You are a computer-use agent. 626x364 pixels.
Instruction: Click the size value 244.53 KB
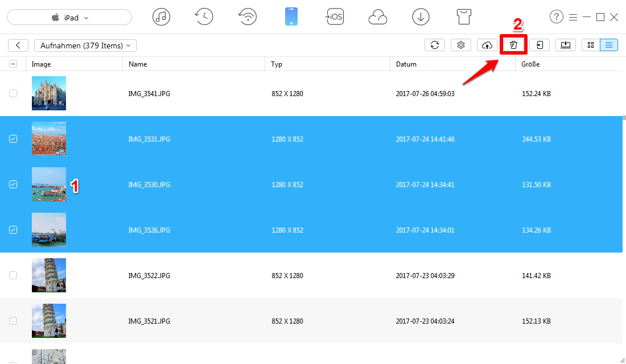(x=536, y=139)
